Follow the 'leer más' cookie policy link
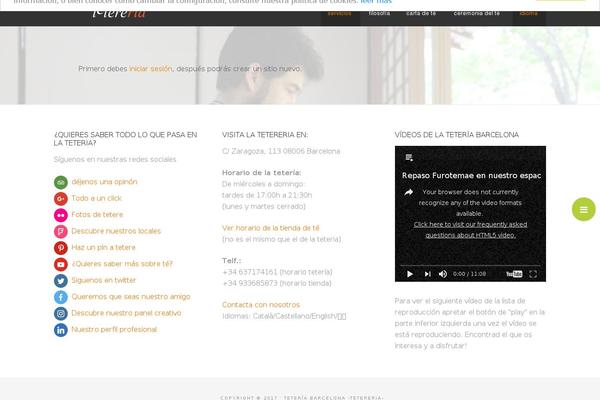Image resolution: width=600 pixels, height=400 pixels. (376, 2)
